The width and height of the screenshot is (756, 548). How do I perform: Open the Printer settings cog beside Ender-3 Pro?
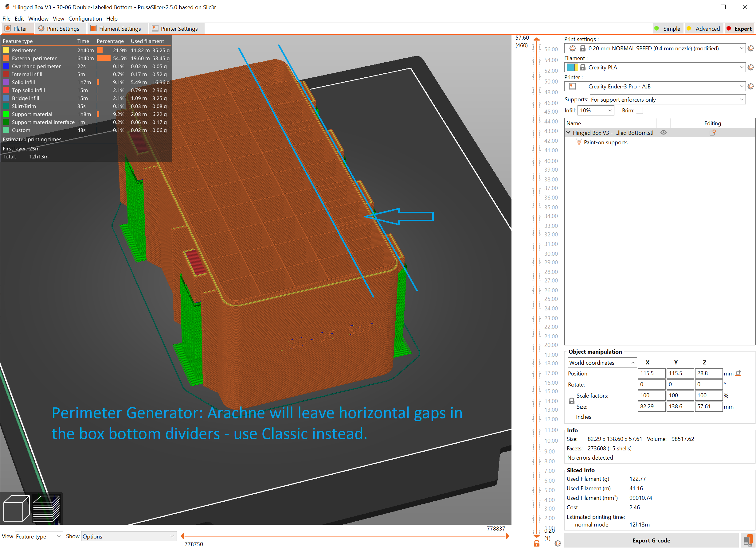point(751,86)
